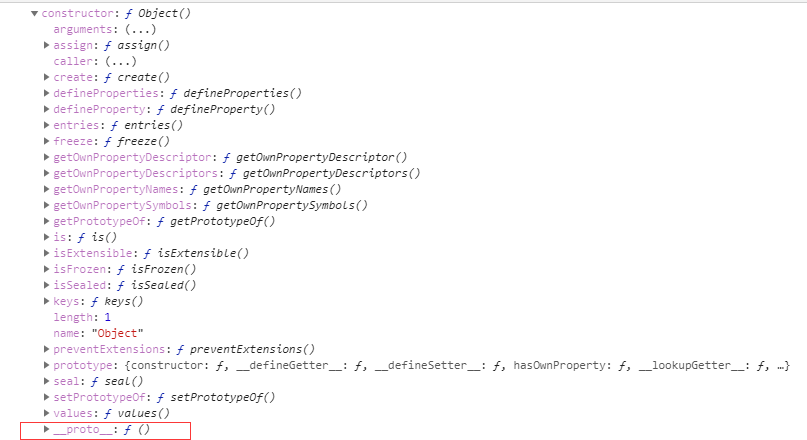Image resolution: width=807 pixels, height=440 pixels.
Task: Expand the prototype object node
Action: pos(46,365)
